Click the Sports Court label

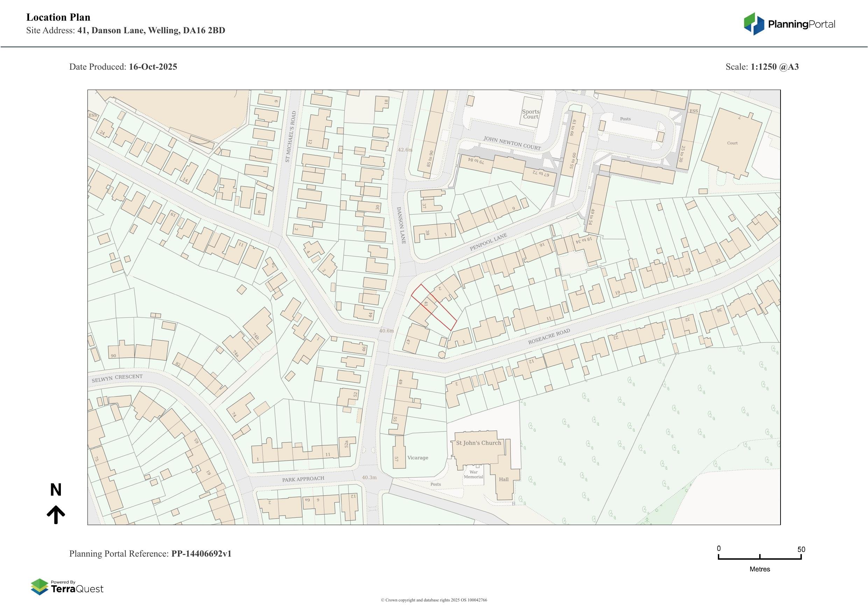coord(530,114)
